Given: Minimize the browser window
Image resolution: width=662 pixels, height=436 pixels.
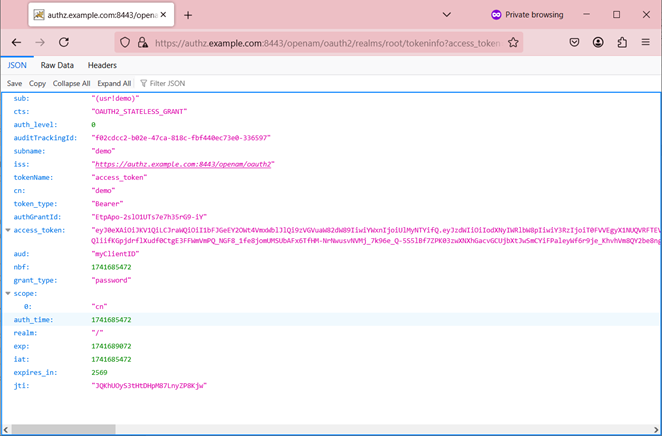Looking at the screenshot, I should 586,15.
